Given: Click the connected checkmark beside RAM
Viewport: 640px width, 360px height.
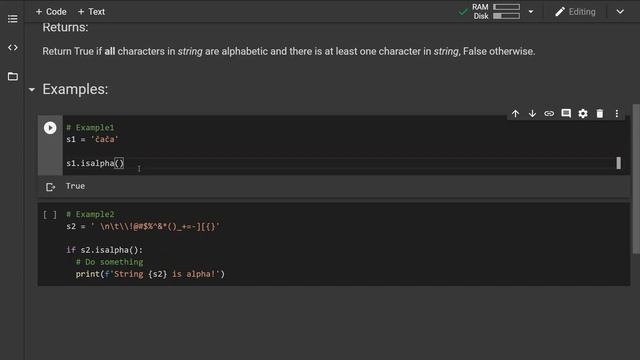Looking at the screenshot, I should tap(463, 12).
